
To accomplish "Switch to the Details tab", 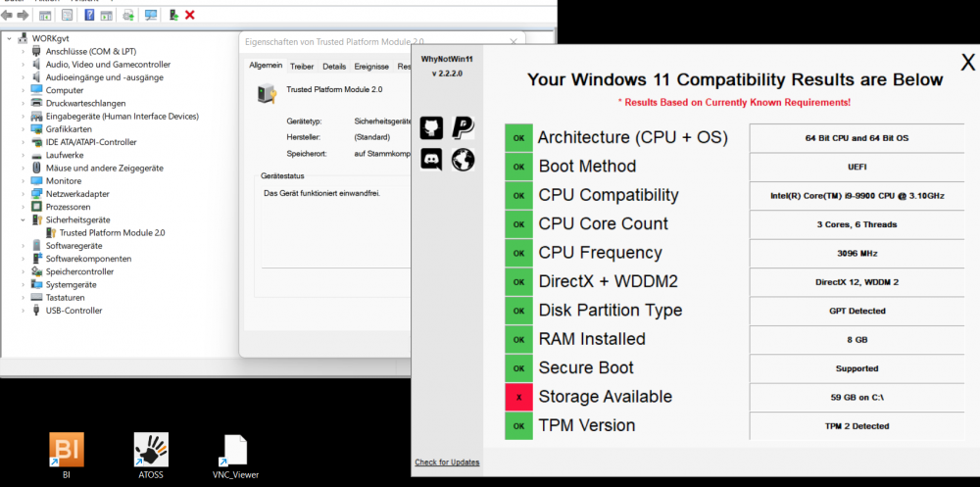I will pyautogui.click(x=334, y=67).
